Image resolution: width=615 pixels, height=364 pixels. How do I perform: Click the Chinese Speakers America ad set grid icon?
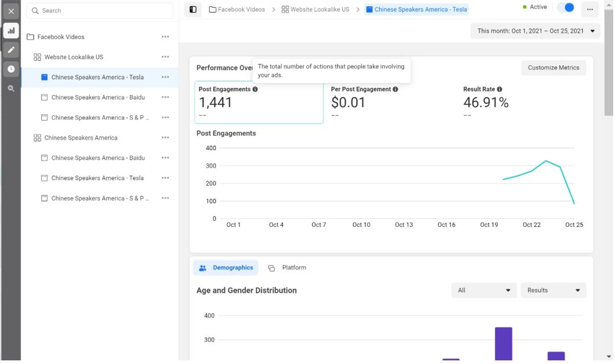click(x=37, y=138)
